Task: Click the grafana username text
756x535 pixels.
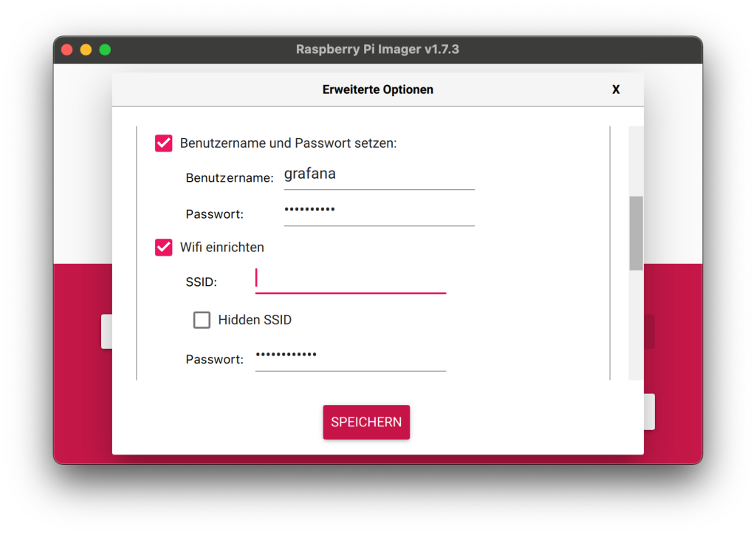Action: coord(310,174)
